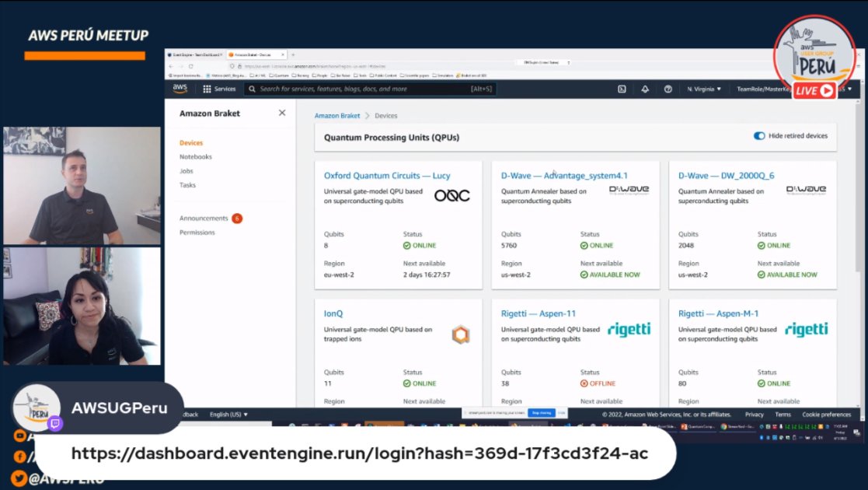
Task: Click the Quantum Processing Units (QPUs) heading
Action: click(392, 138)
